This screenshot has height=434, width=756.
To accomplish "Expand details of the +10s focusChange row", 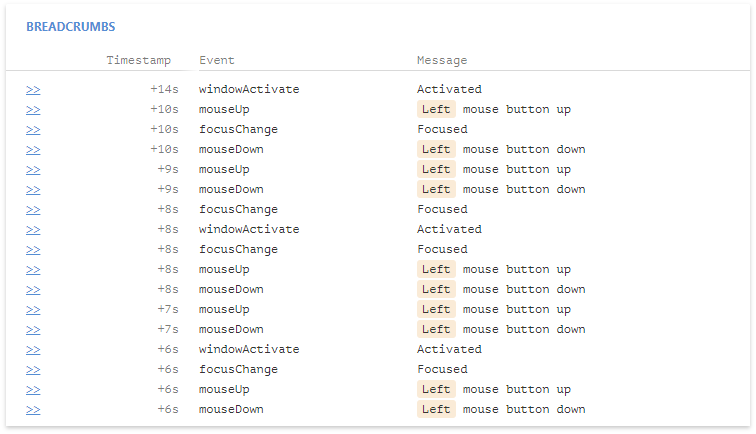I will point(33,130).
